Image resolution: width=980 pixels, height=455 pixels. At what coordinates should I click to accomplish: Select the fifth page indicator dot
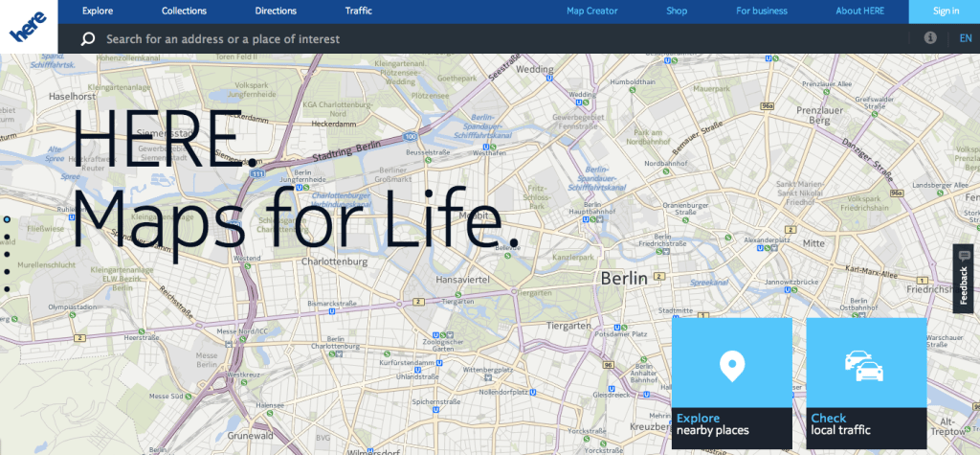tap(7, 289)
